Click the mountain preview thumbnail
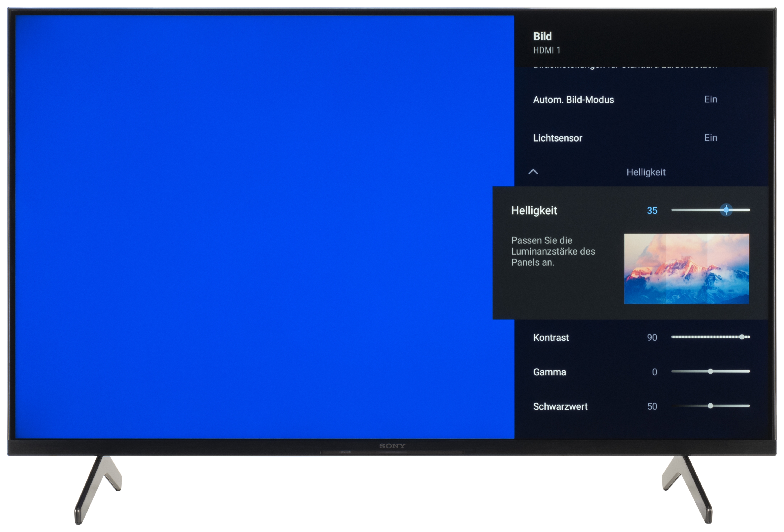 click(x=686, y=269)
